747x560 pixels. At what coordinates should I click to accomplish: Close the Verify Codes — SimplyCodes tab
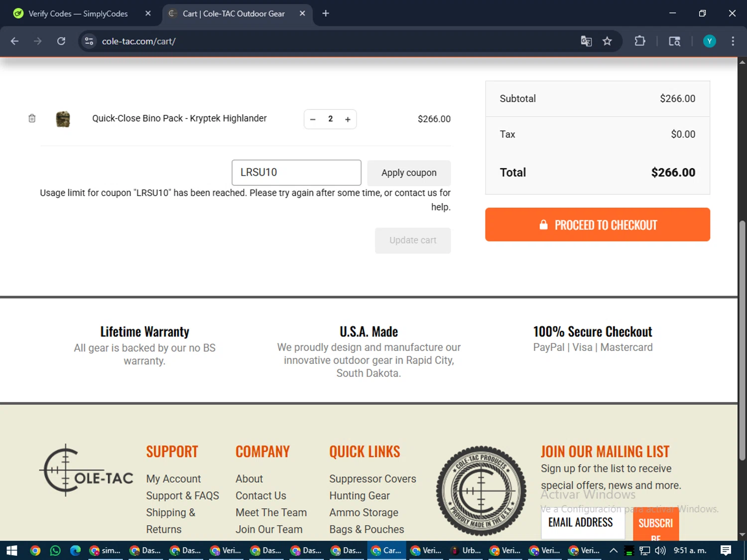(x=148, y=13)
